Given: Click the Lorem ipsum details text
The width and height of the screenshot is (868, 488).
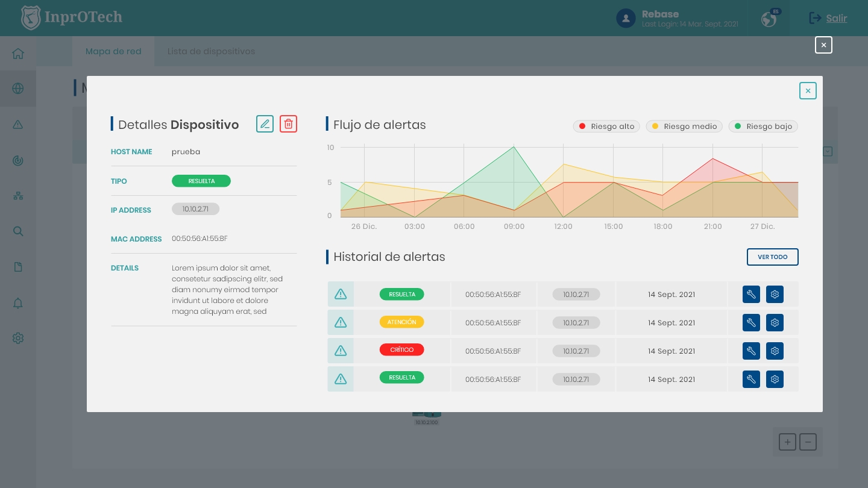Looking at the screenshot, I should [227, 290].
